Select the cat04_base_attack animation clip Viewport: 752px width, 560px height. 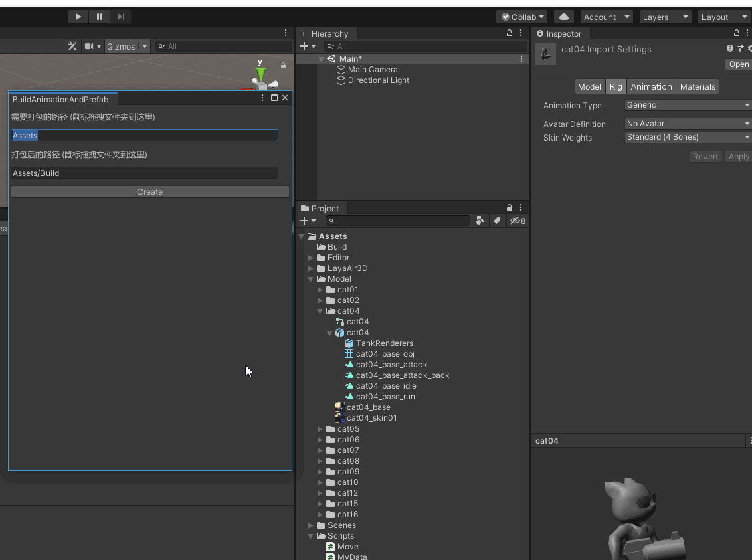(391, 365)
